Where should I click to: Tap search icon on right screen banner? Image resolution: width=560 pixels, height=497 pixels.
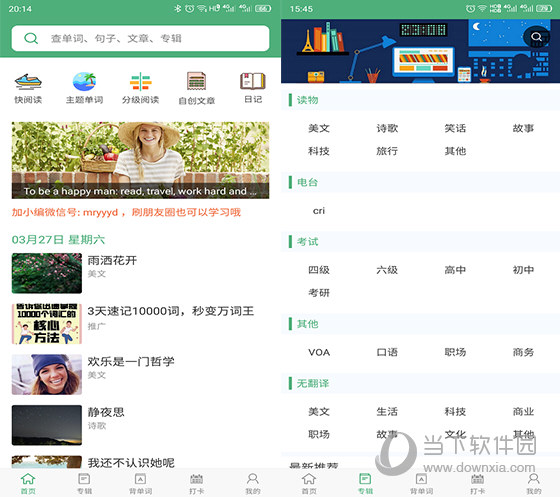pyautogui.click(x=536, y=36)
